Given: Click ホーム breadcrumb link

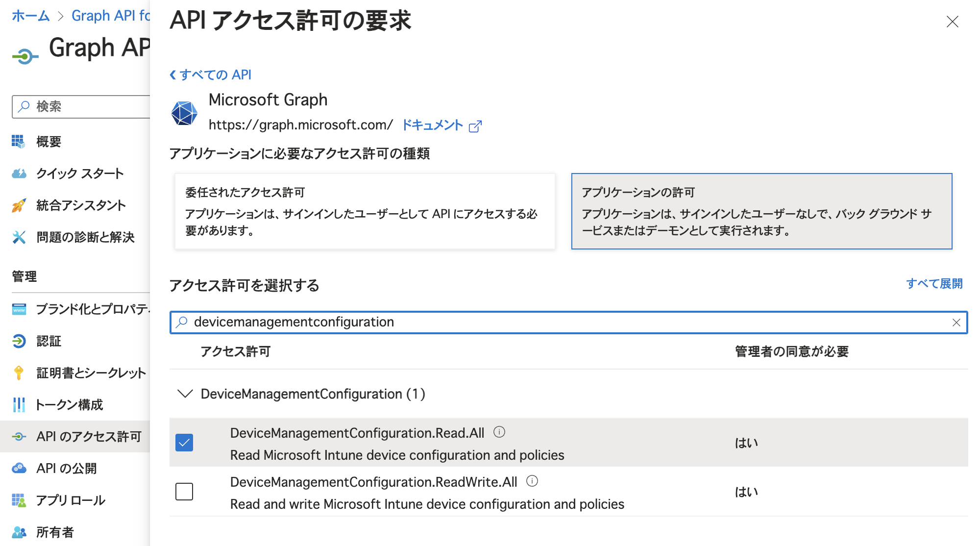Looking at the screenshot, I should (30, 16).
